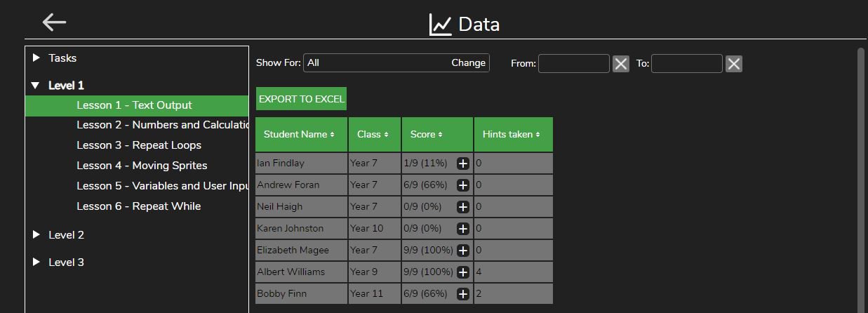Clear the From date field
The height and width of the screenshot is (313, 868).
pyautogui.click(x=621, y=64)
